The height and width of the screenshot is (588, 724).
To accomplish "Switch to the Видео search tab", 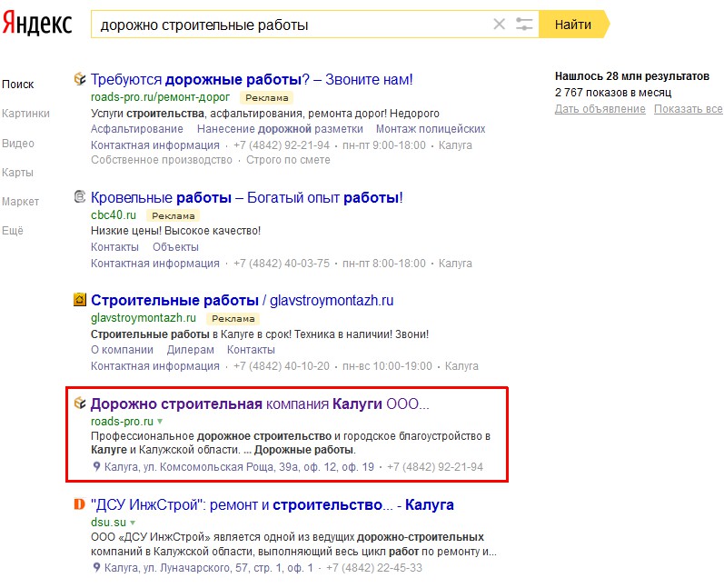I will (x=18, y=143).
